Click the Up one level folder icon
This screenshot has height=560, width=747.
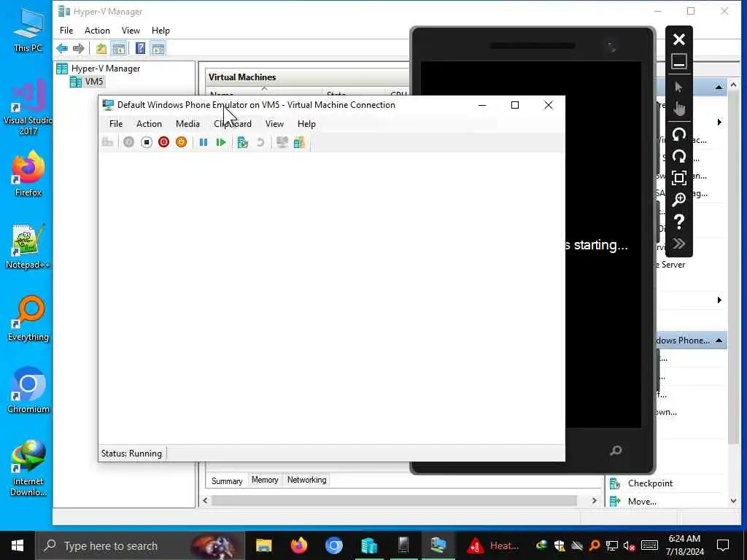(x=101, y=49)
